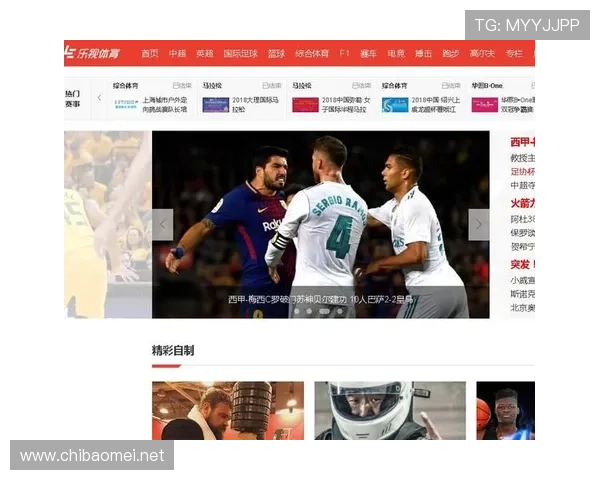Open the 2018中国女子国际半程马拉松 thumbnail icon

click(305, 104)
